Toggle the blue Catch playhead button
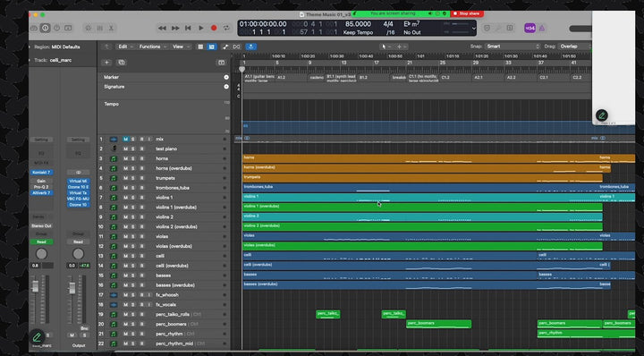The image size is (644, 356). coord(251,47)
